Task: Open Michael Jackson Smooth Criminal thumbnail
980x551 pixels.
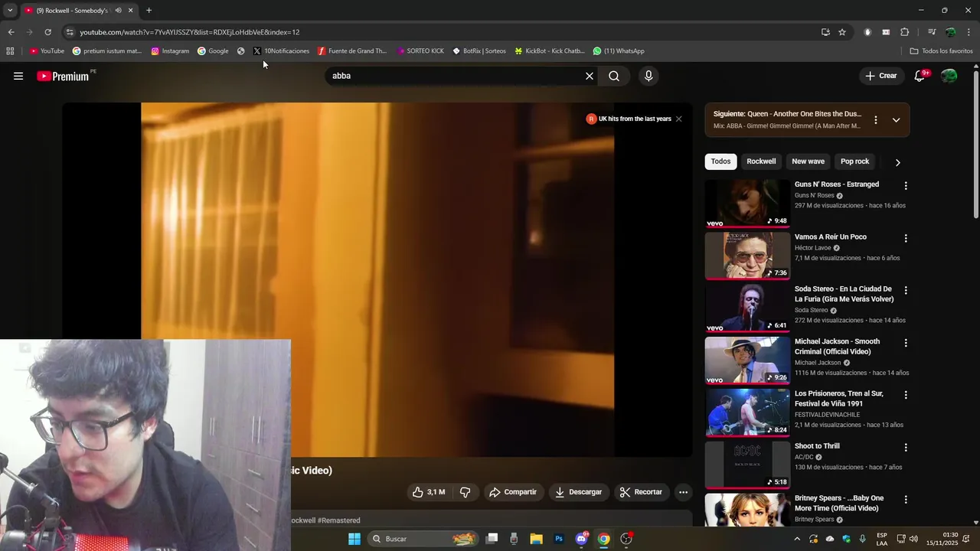Action: pos(747,360)
